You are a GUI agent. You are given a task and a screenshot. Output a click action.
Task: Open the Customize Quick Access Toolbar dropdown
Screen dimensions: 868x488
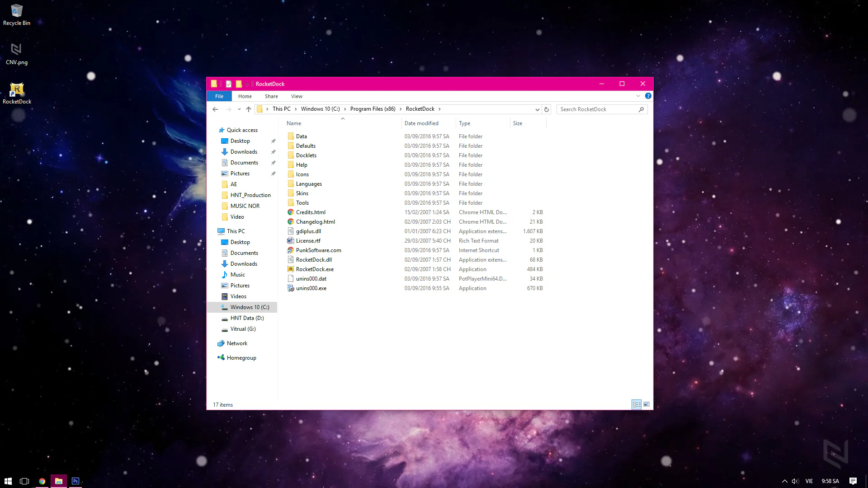tap(247, 84)
